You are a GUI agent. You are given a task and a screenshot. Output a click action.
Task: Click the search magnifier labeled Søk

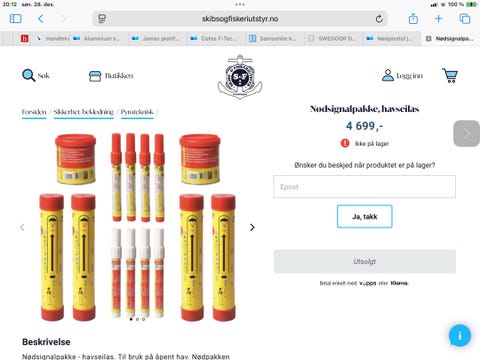click(29, 75)
